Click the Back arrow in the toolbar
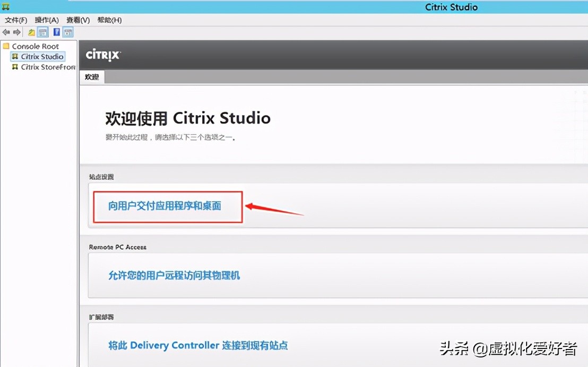The image size is (588, 367). coord(6,32)
